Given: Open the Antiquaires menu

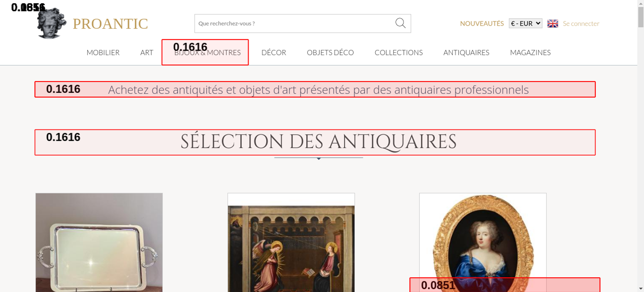Looking at the screenshot, I should (x=466, y=52).
